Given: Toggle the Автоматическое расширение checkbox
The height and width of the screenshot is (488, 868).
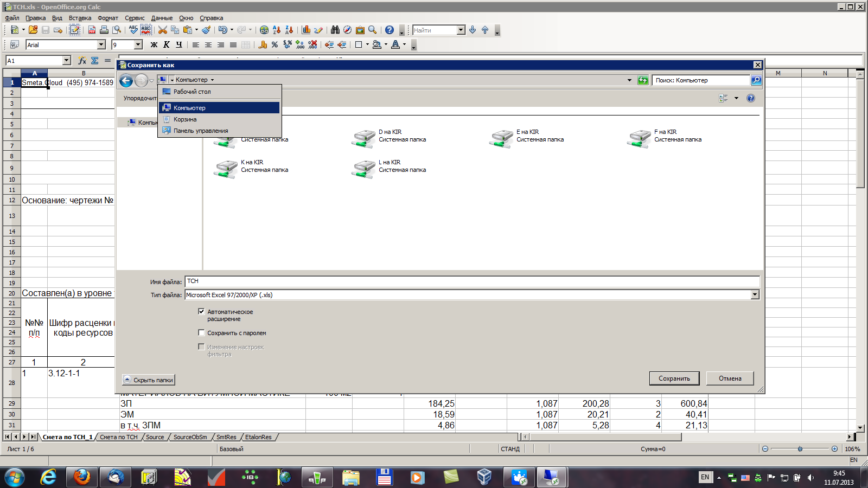Looking at the screenshot, I should [201, 311].
